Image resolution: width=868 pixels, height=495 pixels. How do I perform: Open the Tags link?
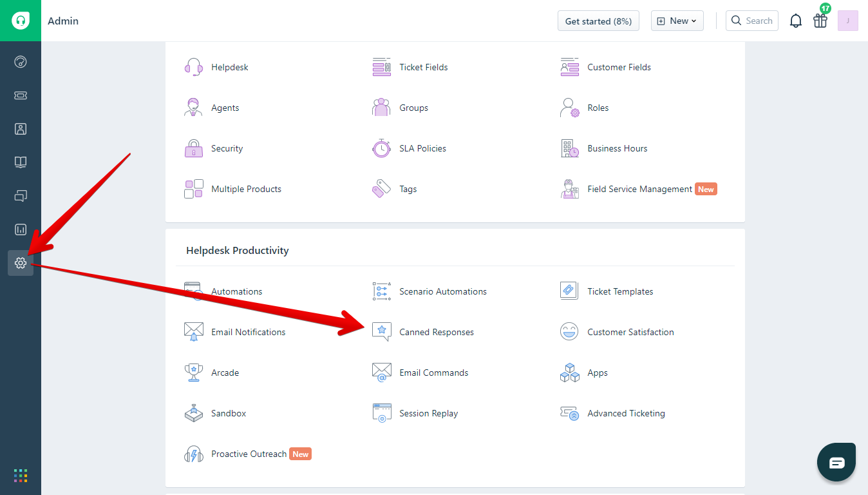(x=408, y=189)
